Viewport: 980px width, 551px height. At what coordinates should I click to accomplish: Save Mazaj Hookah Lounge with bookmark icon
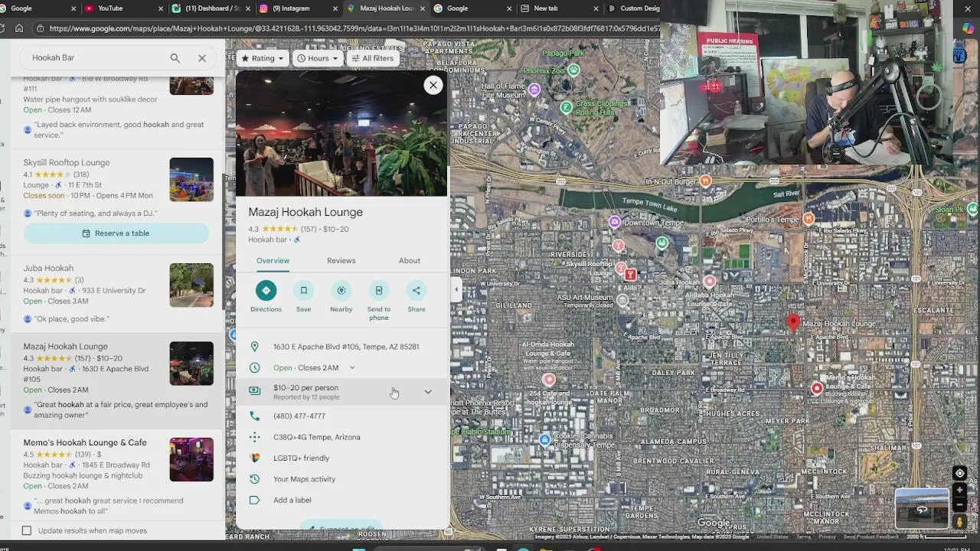[x=303, y=290]
